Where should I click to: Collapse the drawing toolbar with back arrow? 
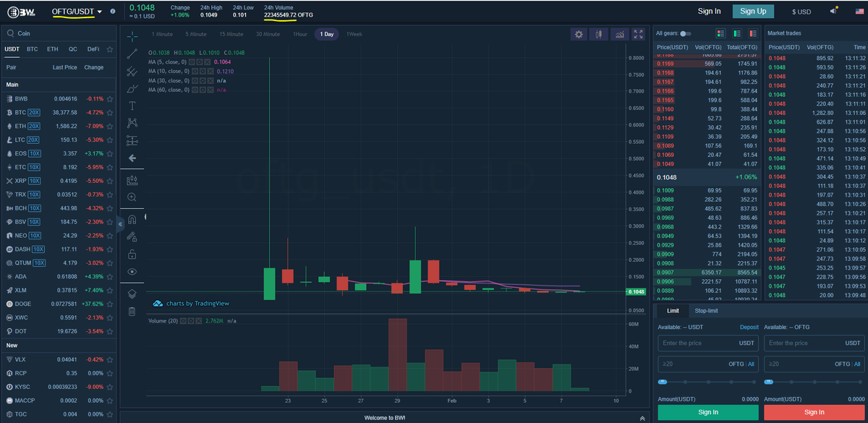(x=132, y=158)
